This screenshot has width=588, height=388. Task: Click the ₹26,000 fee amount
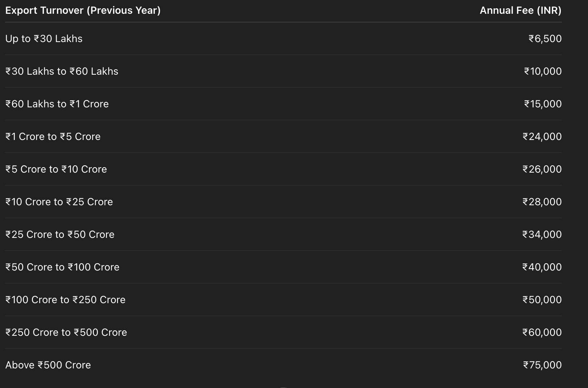coord(542,169)
